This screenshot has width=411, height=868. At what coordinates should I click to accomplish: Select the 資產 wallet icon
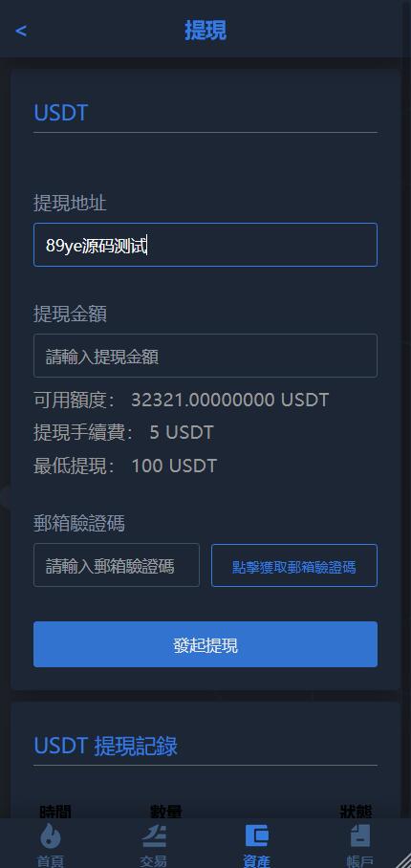(257, 835)
